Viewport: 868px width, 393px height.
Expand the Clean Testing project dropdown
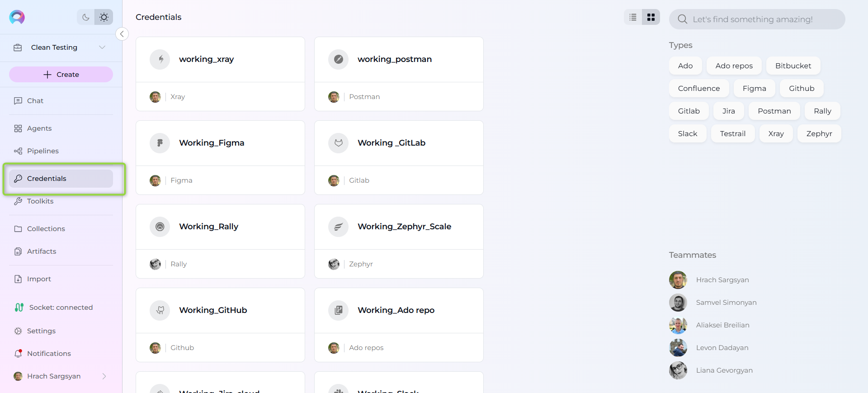[x=102, y=47]
